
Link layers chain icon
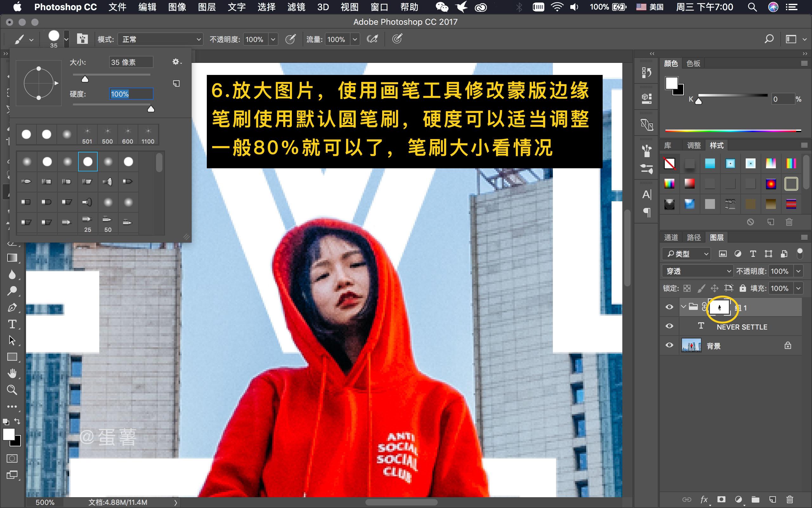687,500
